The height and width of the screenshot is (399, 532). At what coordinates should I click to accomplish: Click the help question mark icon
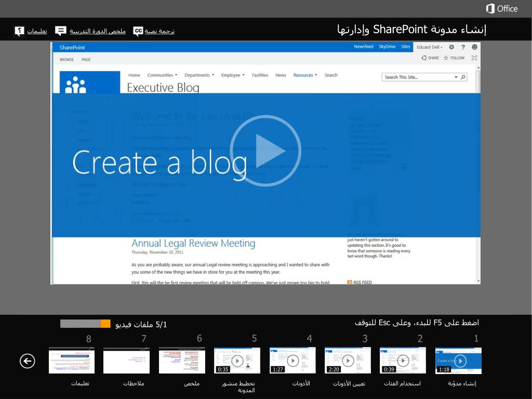19,31
